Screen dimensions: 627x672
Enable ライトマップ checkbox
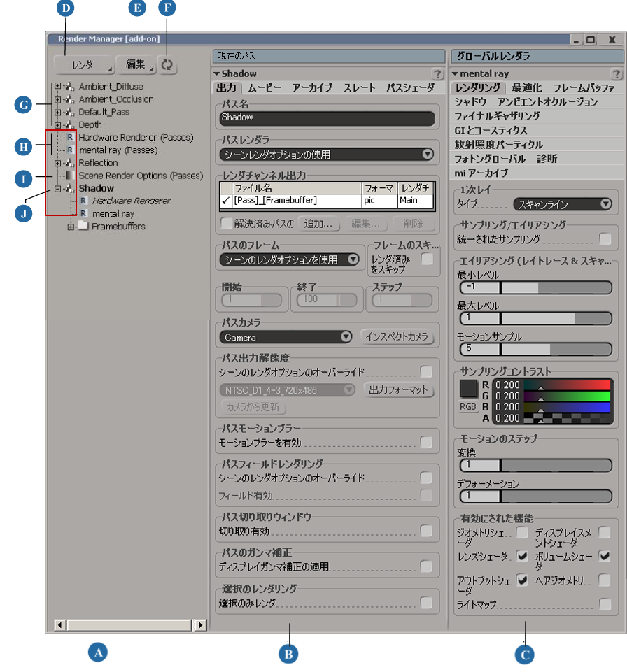[x=605, y=604]
